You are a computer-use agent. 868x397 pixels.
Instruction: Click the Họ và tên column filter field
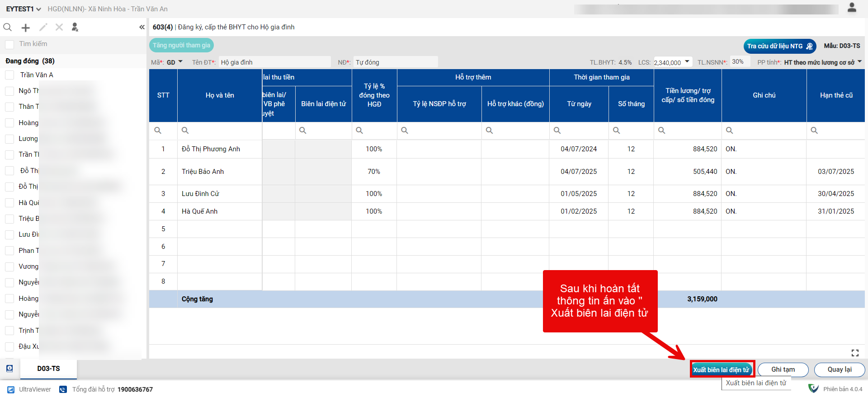222,131
